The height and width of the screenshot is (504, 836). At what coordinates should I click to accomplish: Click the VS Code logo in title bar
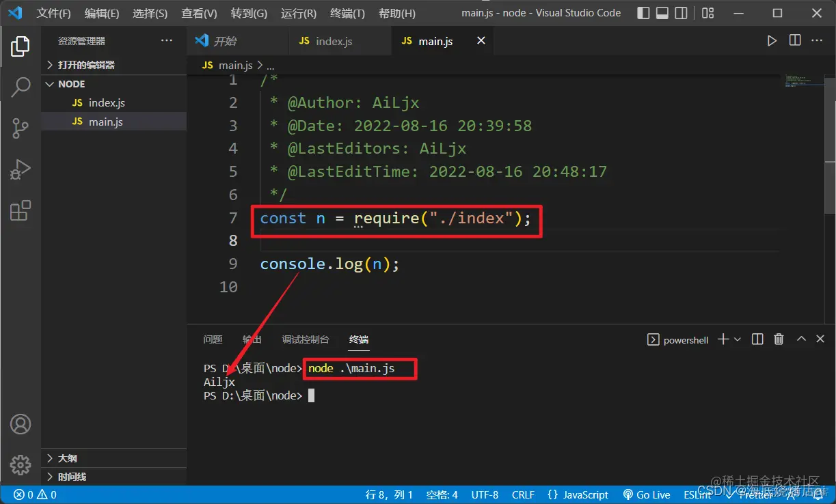[15, 13]
